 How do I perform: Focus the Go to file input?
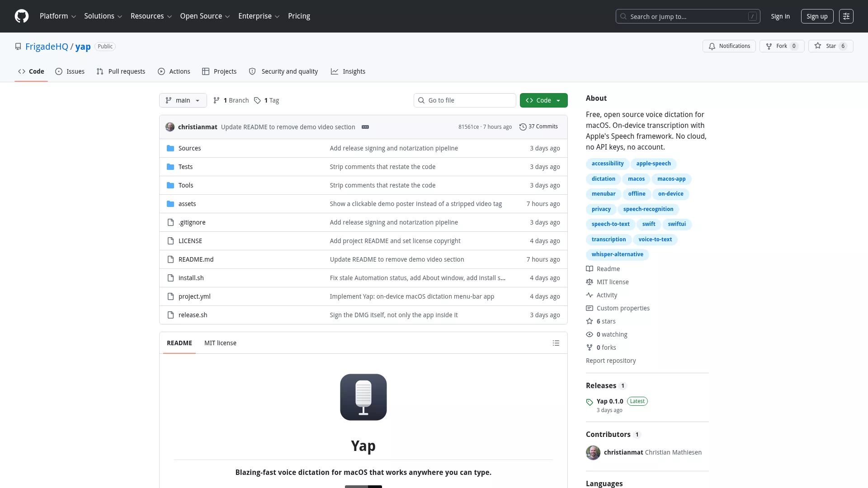click(x=465, y=100)
